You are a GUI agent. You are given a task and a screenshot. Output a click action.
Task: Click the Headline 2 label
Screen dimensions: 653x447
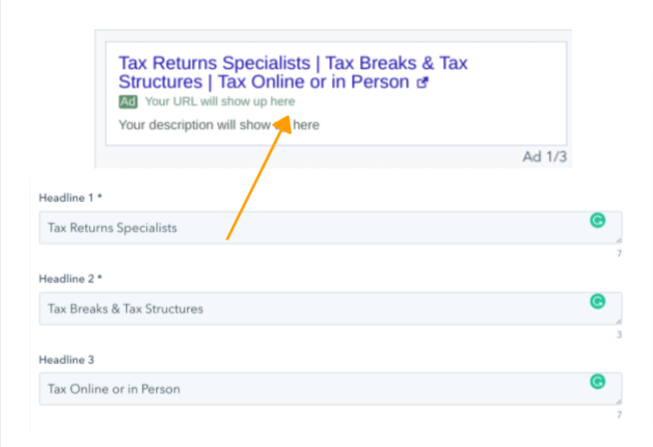70,279
